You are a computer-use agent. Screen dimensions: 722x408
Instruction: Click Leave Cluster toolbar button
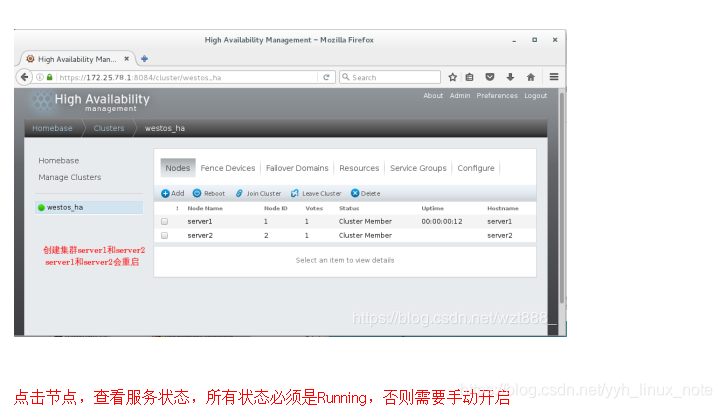tap(316, 193)
